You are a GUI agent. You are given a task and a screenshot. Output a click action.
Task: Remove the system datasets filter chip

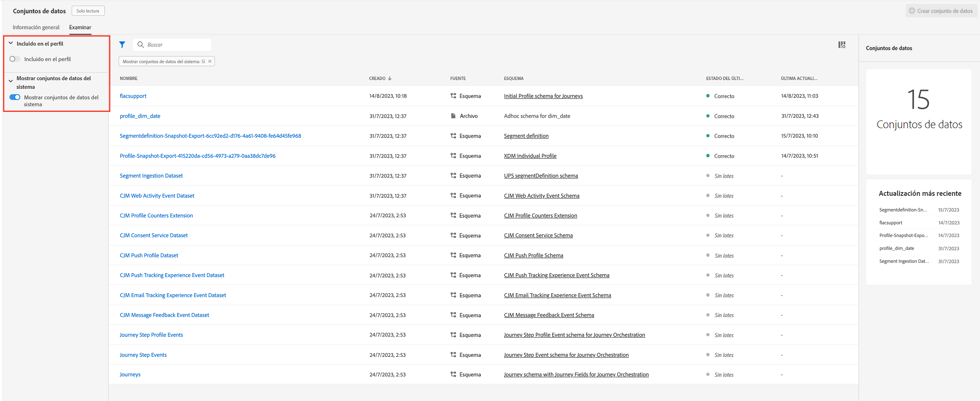coord(210,61)
